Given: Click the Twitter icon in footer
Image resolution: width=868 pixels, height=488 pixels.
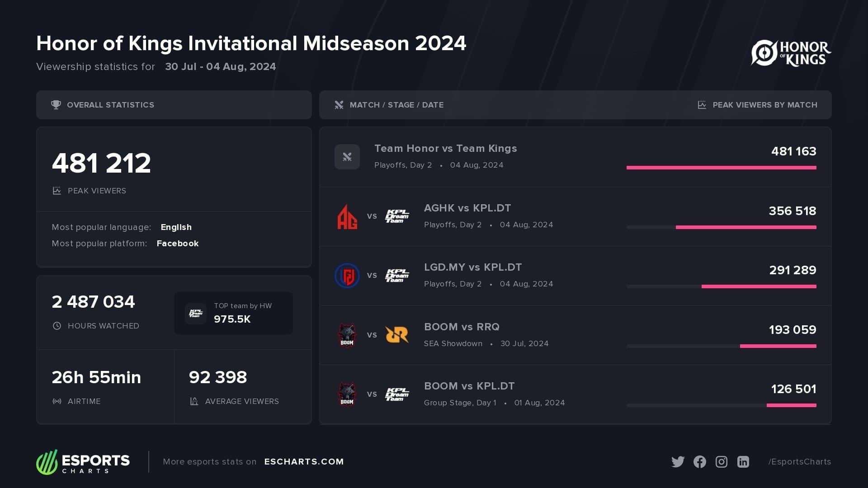Looking at the screenshot, I should (678, 462).
